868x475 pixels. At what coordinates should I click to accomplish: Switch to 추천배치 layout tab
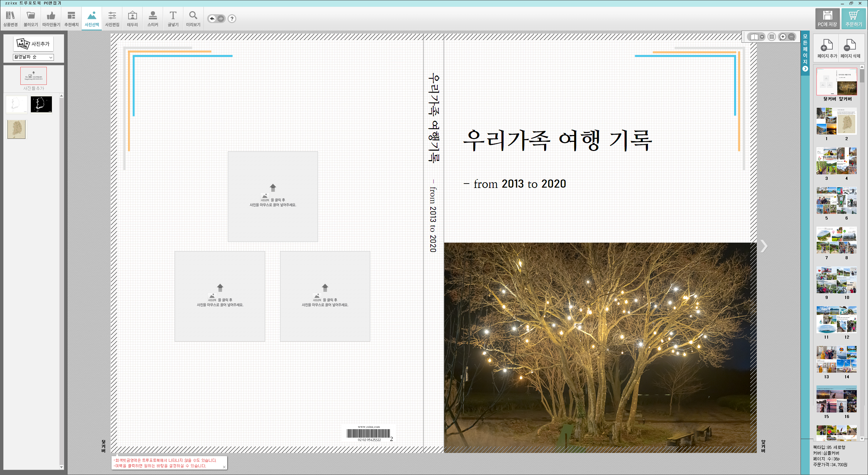tap(71, 19)
